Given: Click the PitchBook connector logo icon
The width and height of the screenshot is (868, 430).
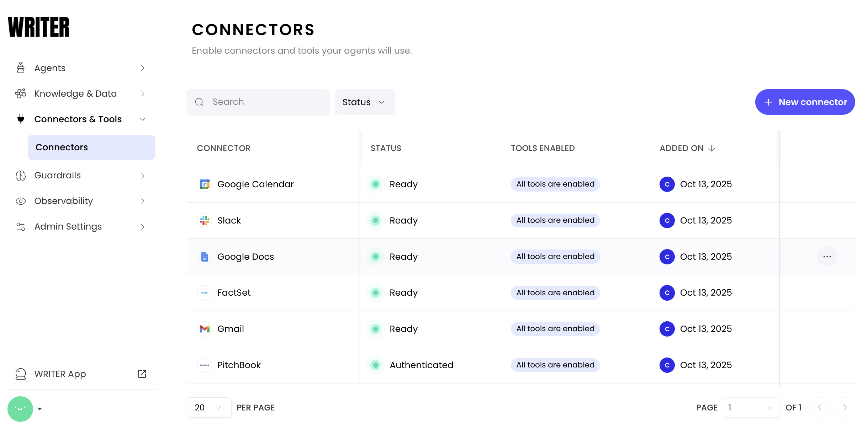Looking at the screenshot, I should click(x=205, y=365).
